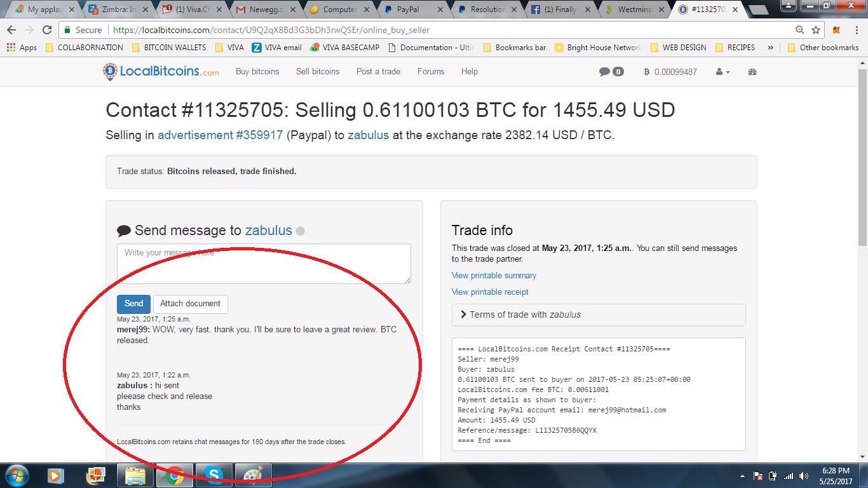Go back with browser back arrow
The width and height of the screenshot is (868, 488).
(x=11, y=30)
